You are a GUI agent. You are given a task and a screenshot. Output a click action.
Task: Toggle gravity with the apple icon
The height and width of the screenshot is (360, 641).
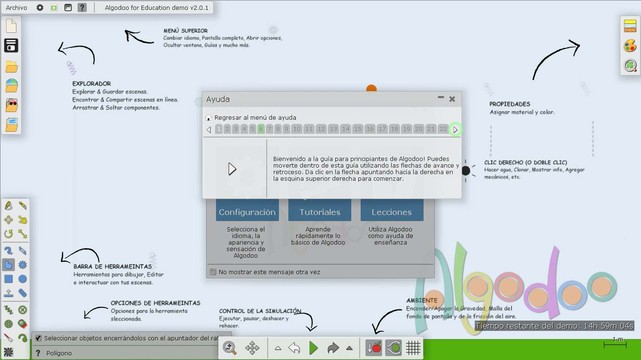(374, 348)
